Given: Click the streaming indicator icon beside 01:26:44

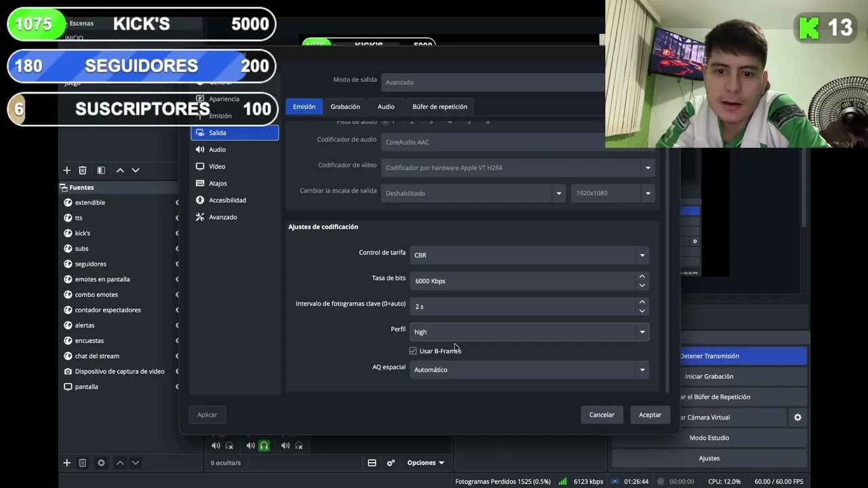Looking at the screenshot, I should point(614,482).
